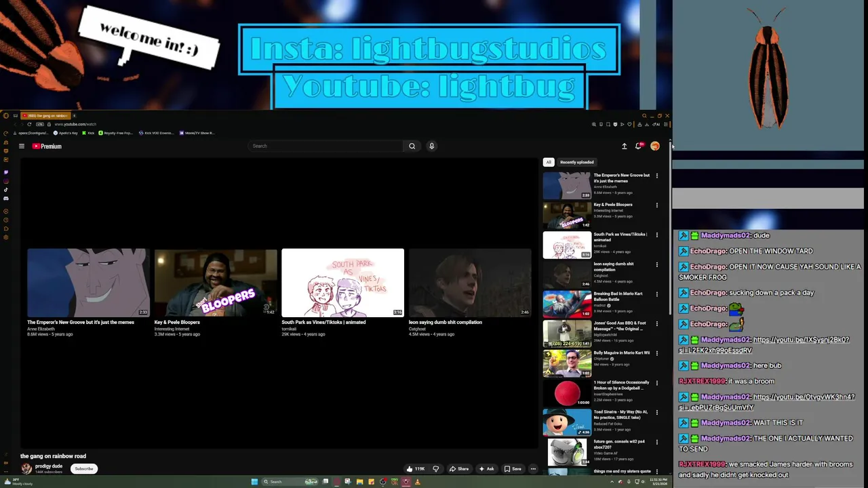Subscribe to prodigy dude channel
Screen dimensions: 868x488
(x=84, y=468)
